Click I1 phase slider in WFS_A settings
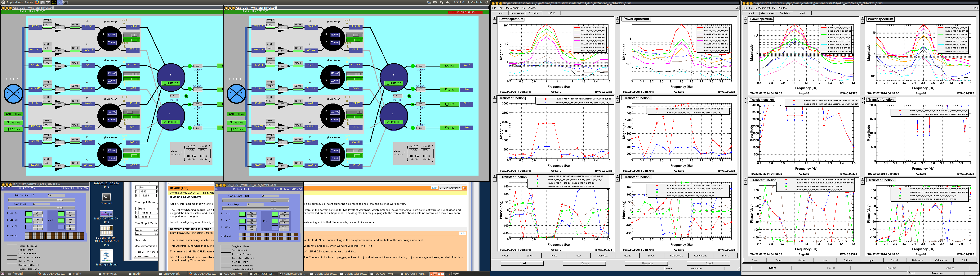Image resolution: width=980 pixels, height=276 pixels. click(x=132, y=35)
